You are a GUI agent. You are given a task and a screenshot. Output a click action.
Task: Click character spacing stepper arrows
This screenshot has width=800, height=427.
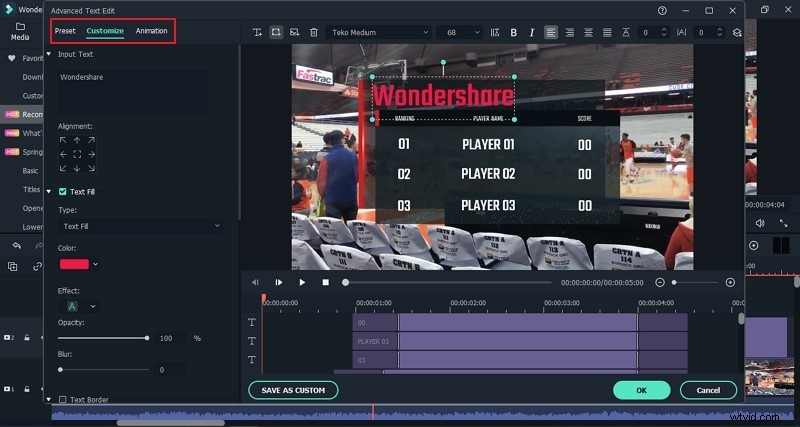coord(719,33)
